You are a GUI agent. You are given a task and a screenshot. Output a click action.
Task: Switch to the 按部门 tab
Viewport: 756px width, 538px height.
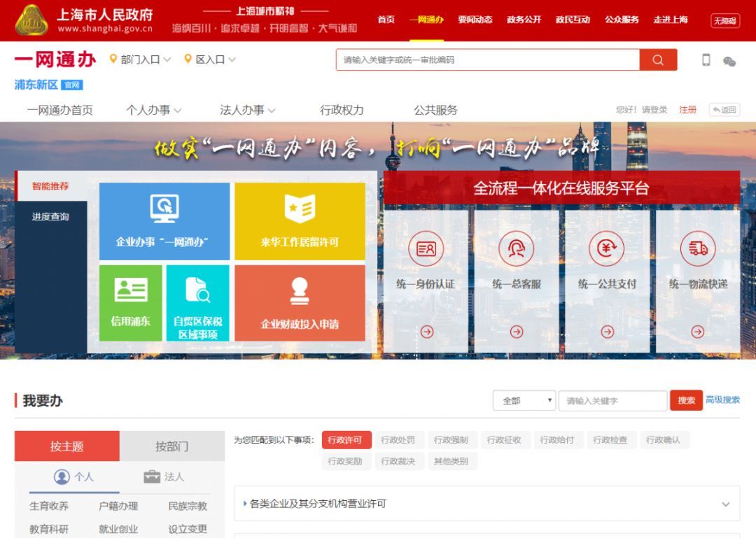pos(172,446)
